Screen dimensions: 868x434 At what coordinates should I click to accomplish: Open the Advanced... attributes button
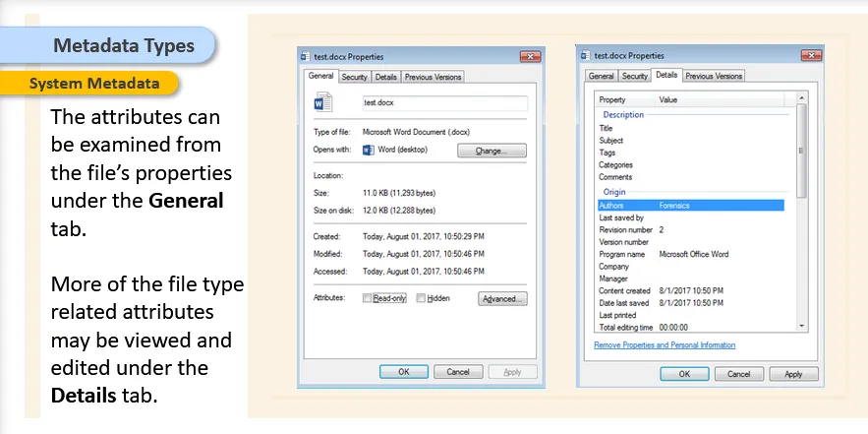502,298
